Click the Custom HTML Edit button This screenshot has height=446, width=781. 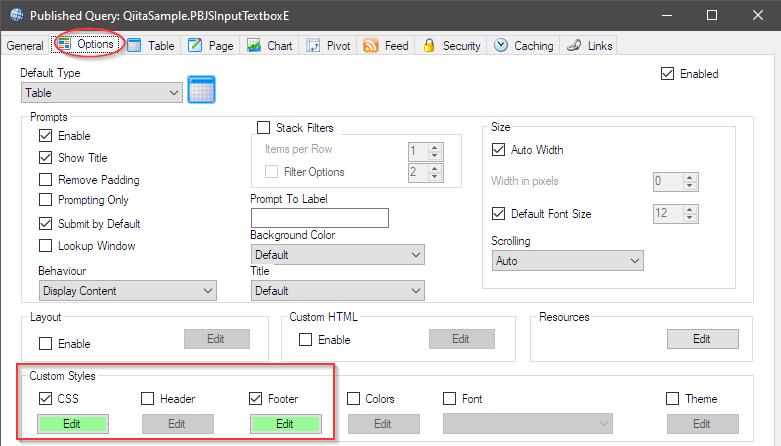pos(462,339)
